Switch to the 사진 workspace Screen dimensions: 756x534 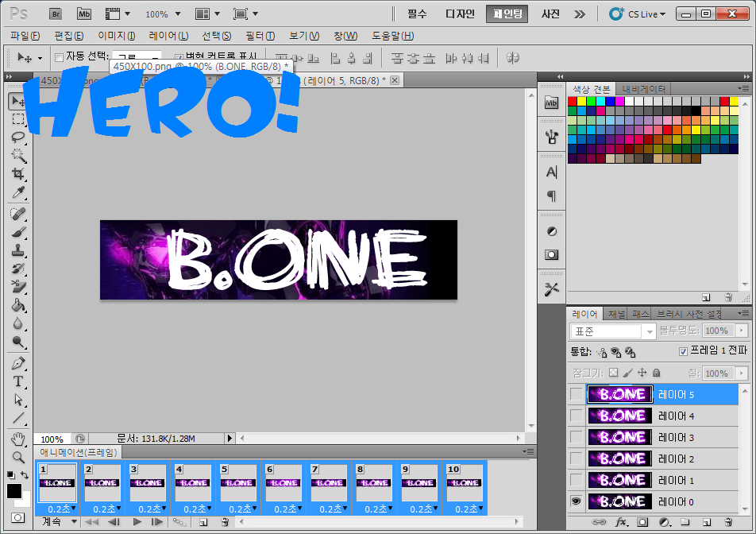click(550, 14)
